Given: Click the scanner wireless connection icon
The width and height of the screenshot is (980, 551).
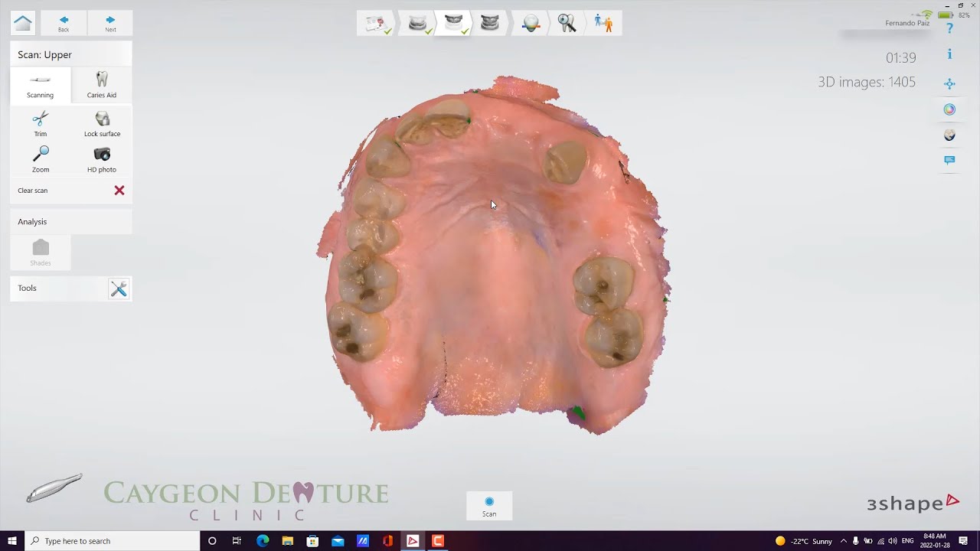Looking at the screenshot, I should pyautogui.click(x=927, y=15).
